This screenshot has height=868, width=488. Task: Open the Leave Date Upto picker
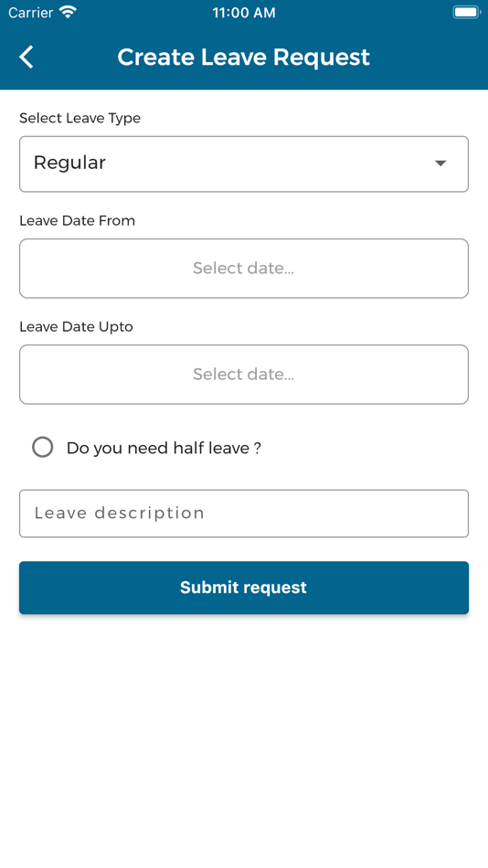[244, 375]
